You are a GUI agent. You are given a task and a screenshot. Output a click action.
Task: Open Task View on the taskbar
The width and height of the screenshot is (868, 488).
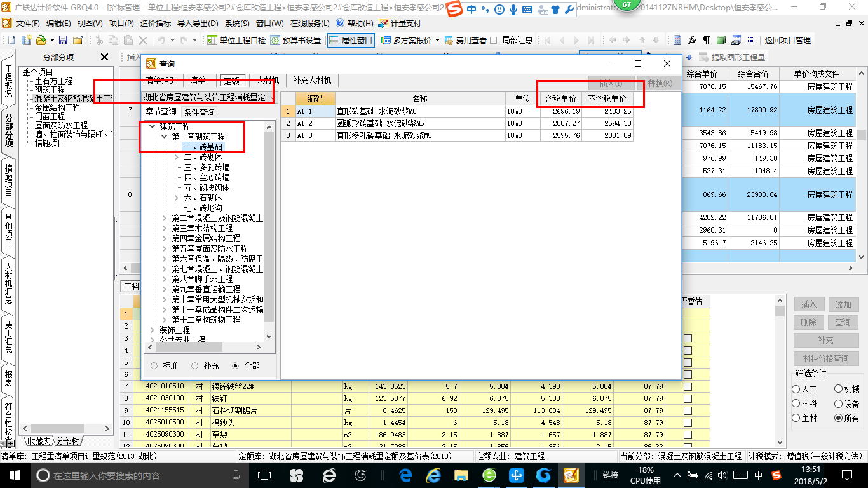point(264,475)
